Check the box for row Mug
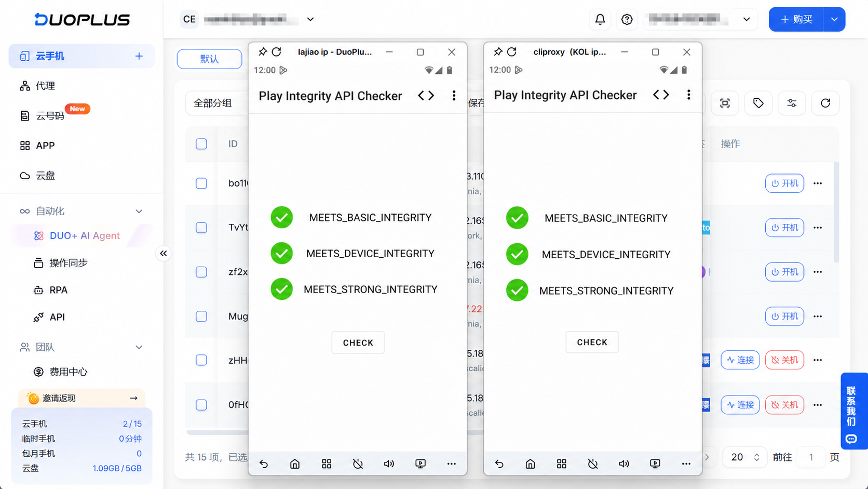This screenshot has width=868, height=489. pos(201,316)
